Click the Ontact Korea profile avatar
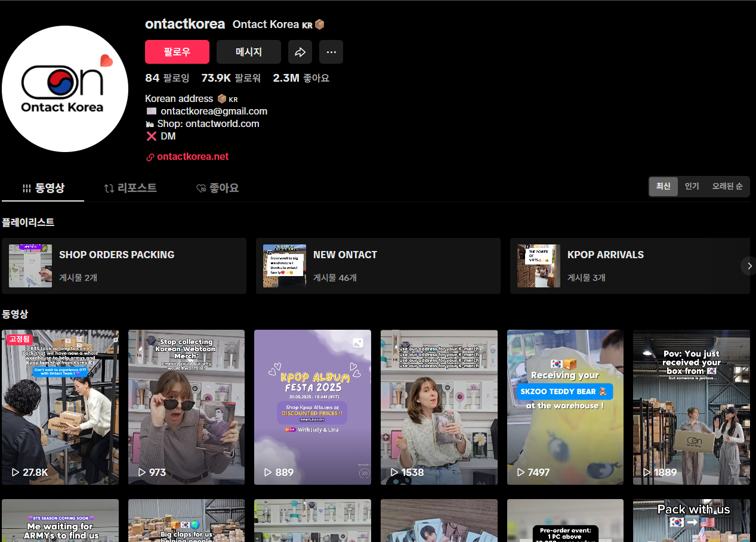 pos(65,89)
